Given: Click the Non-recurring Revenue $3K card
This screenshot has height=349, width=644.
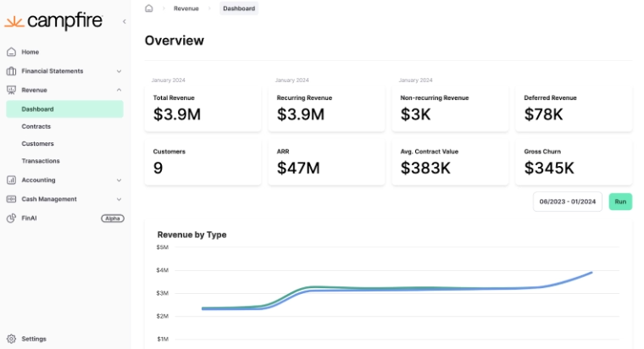Looking at the screenshot, I should click(450, 109).
